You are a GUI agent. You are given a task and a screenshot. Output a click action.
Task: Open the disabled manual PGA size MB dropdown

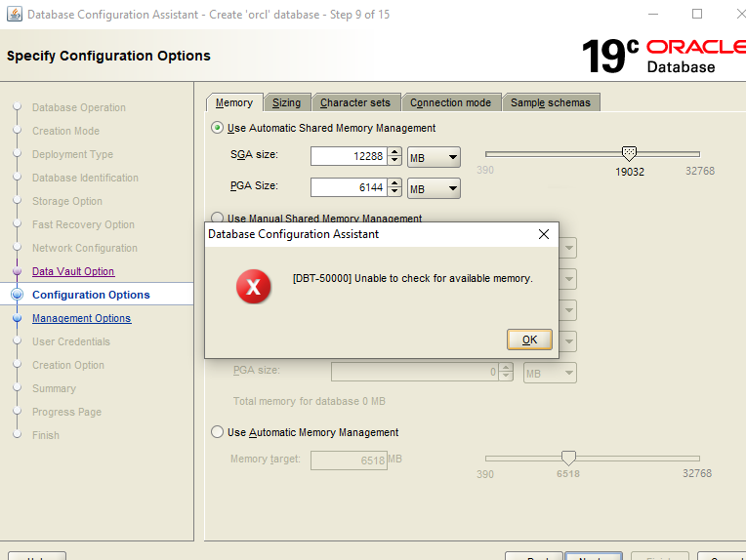(550, 373)
